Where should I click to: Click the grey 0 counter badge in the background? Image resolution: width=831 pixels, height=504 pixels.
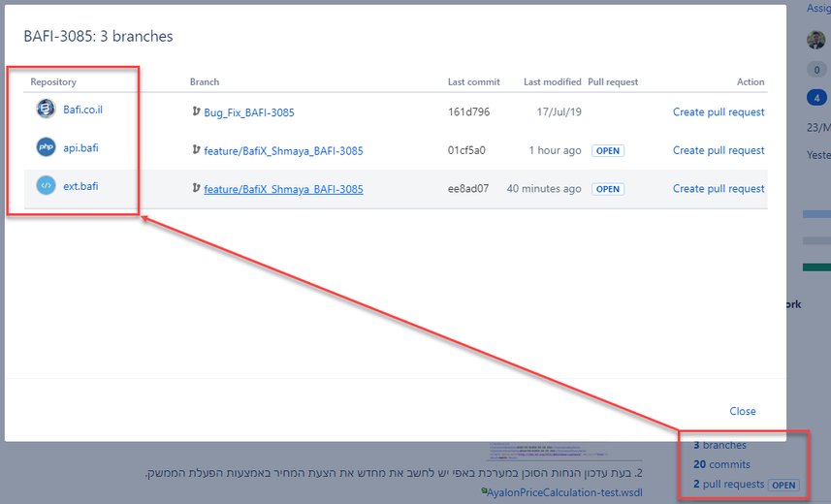(816, 70)
